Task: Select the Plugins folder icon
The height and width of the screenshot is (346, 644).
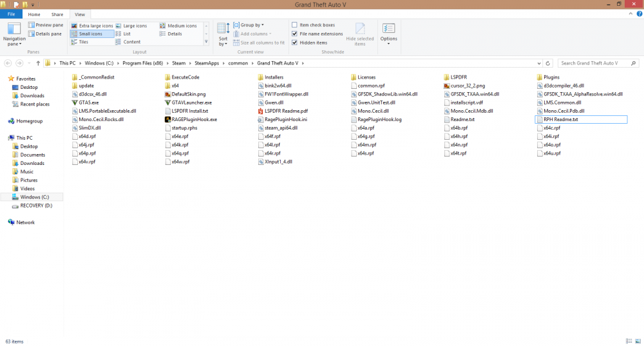Action: pos(540,77)
